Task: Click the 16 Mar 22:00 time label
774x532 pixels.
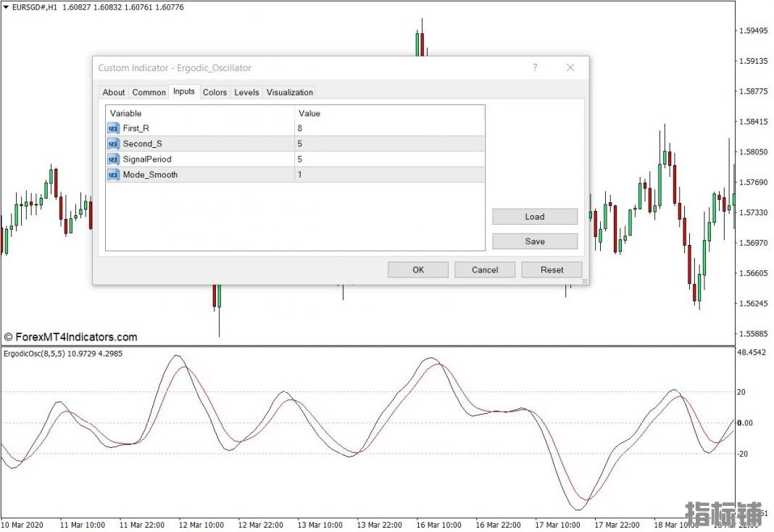Action: pos(498,525)
